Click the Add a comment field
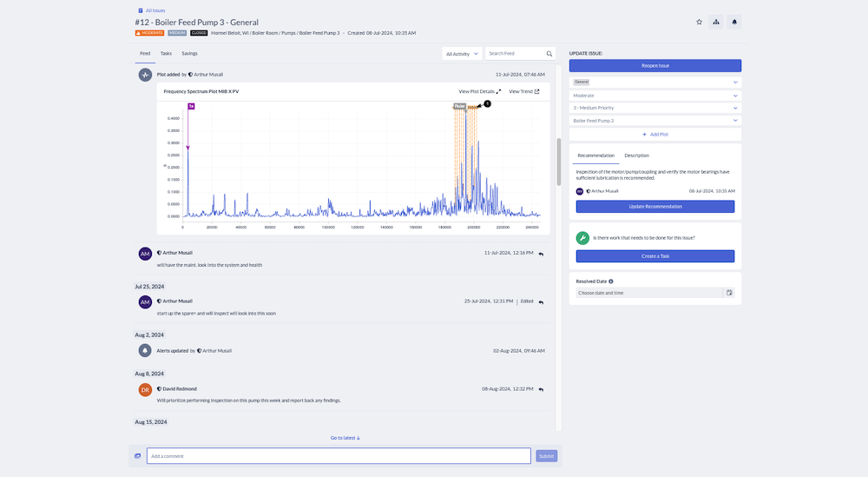Image resolution: width=868 pixels, height=477 pixels. pos(338,456)
